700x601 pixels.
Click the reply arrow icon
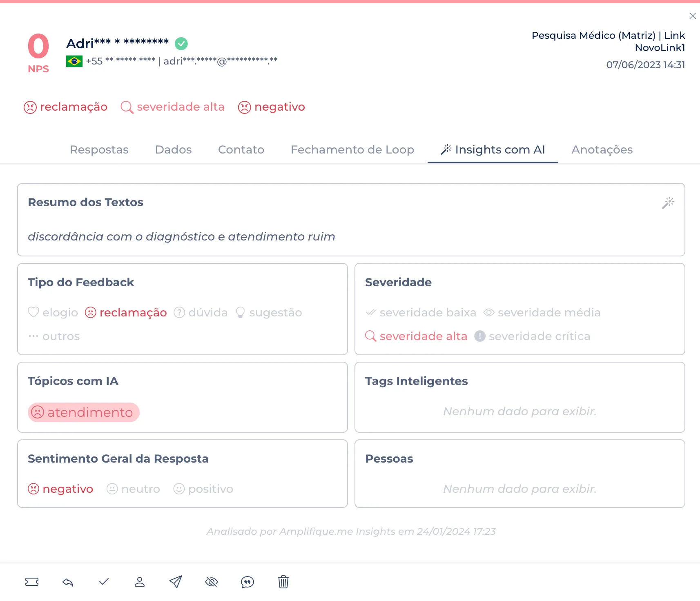click(68, 582)
